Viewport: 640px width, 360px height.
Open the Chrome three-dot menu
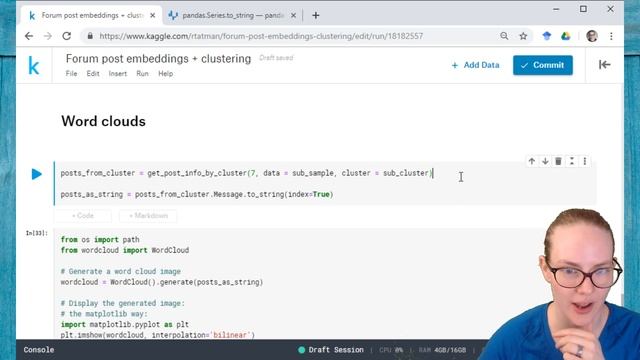point(611,36)
